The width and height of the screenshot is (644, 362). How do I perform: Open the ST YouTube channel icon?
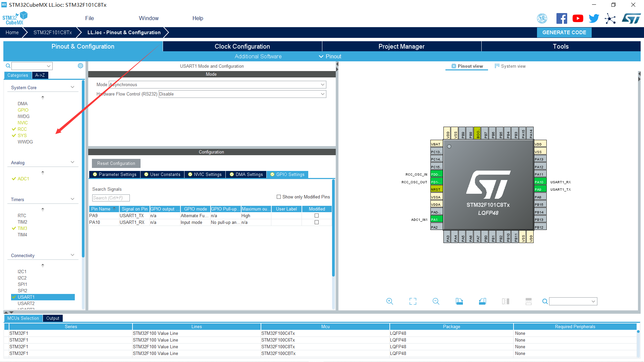click(578, 18)
